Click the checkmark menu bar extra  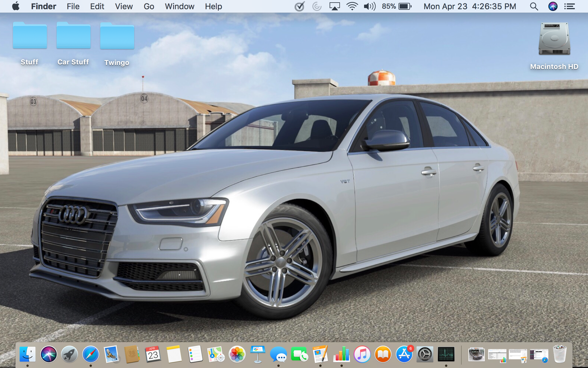pyautogui.click(x=299, y=6)
